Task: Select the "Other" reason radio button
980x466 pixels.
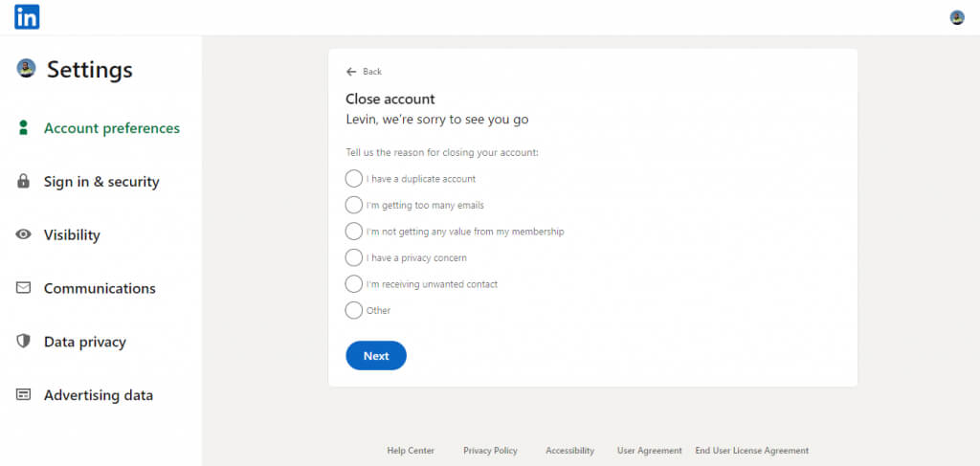Action: coord(354,310)
